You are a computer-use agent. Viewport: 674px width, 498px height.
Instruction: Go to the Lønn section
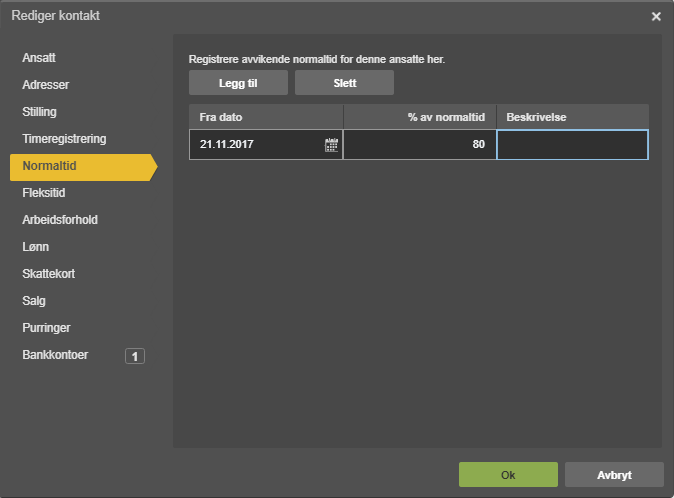(36, 247)
